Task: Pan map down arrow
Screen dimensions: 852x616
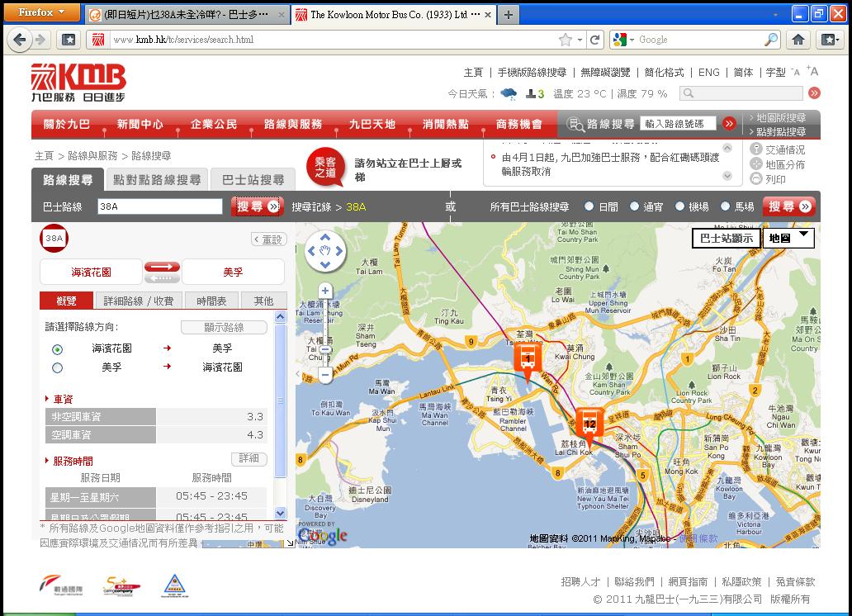Action: [325, 264]
